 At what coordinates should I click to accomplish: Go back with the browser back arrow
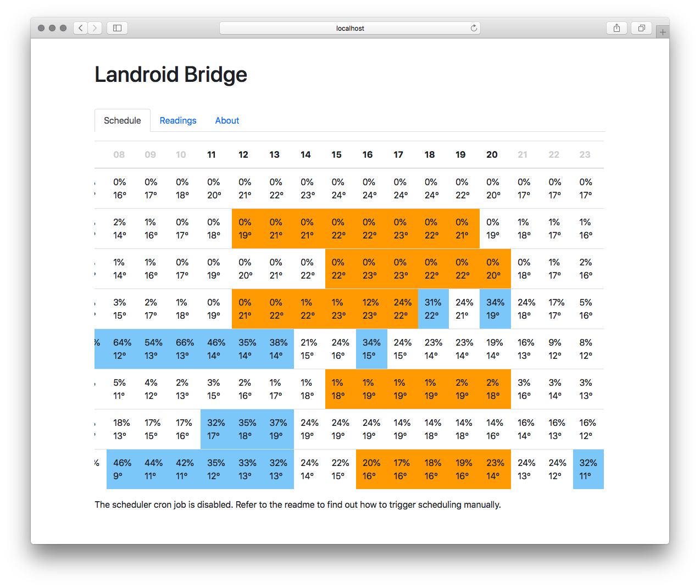coord(80,28)
